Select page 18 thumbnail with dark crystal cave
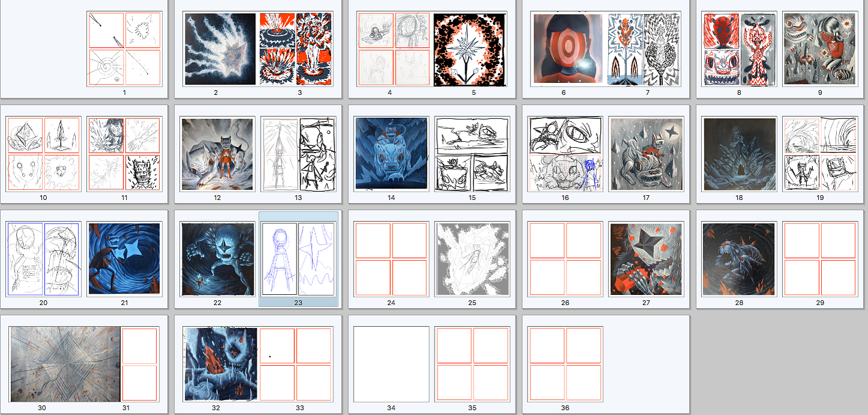Screen dimensions: 868x415 (740, 154)
